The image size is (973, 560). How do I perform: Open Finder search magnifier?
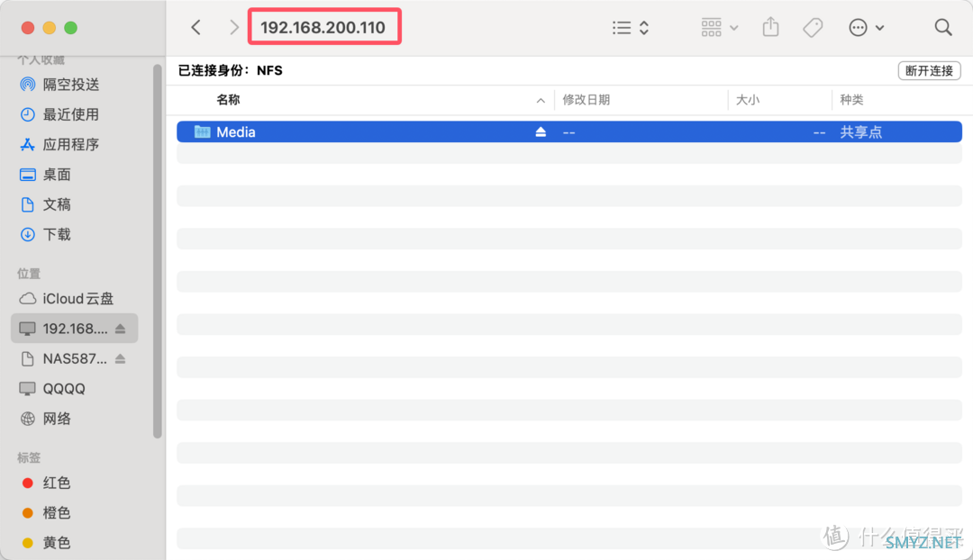point(943,27)
